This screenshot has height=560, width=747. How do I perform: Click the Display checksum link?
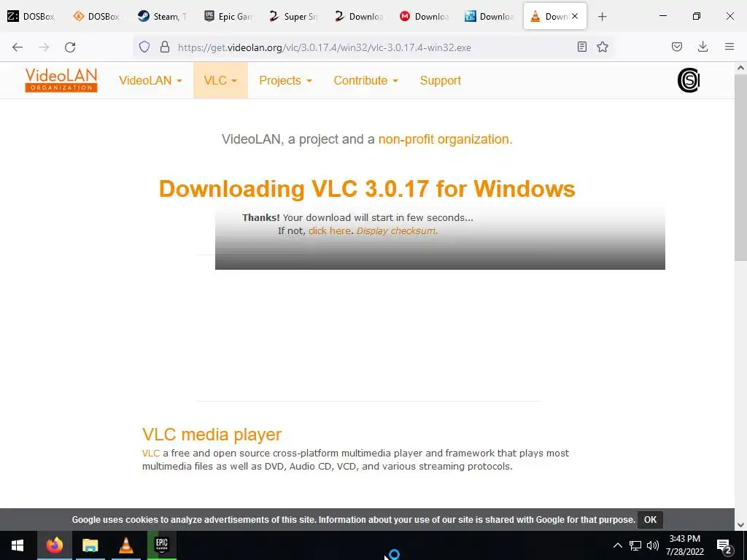396,231
